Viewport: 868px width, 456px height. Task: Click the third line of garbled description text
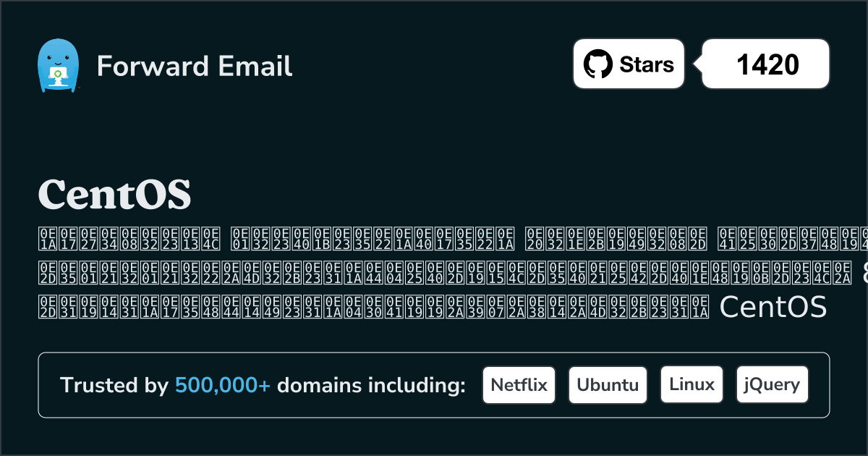[x=362, y=308]
